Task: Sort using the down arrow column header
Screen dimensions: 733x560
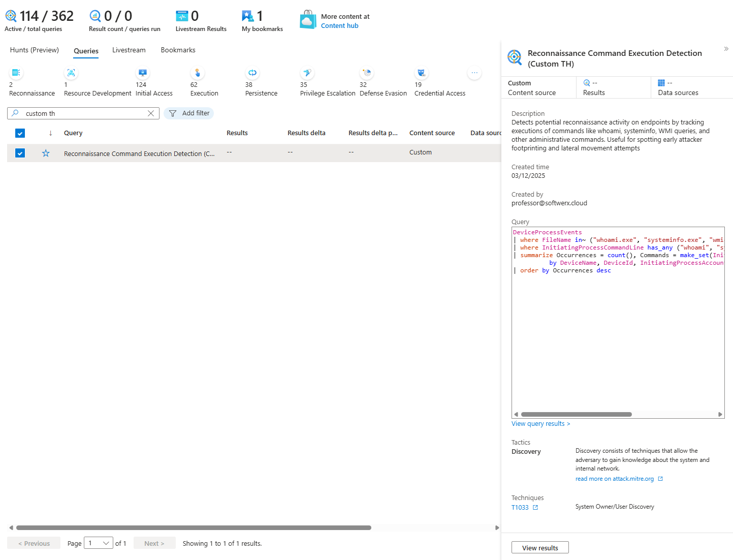Action: click(x=50, y=133)
